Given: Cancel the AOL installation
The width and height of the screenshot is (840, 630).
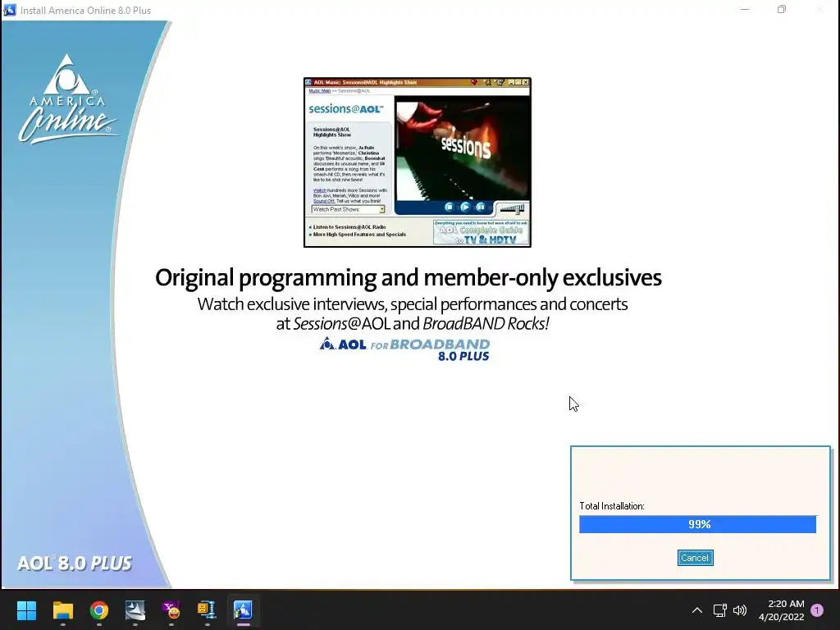Looking at the screenshot, I should 695,558.
